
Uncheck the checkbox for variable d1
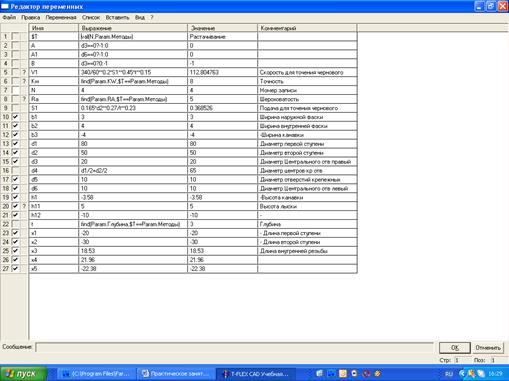coord(15,144)
